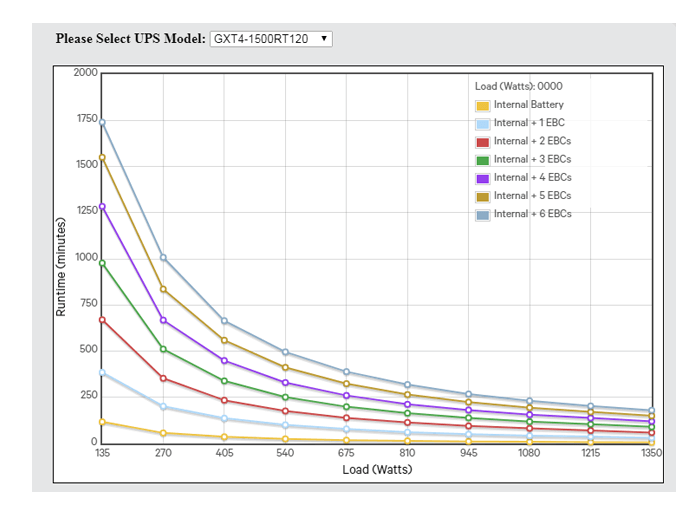This screenshot has width=692, height=514.
Task: Click the purple 4 EBCs point at 270 watts
Action: [x=163, y=320]
